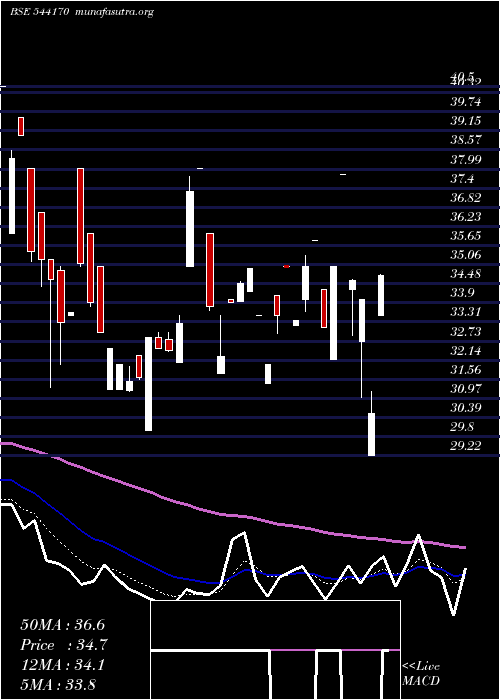Click the 30.39 price axis label
This screenshot has height=700, width=500.
click(x=466, y=408)
